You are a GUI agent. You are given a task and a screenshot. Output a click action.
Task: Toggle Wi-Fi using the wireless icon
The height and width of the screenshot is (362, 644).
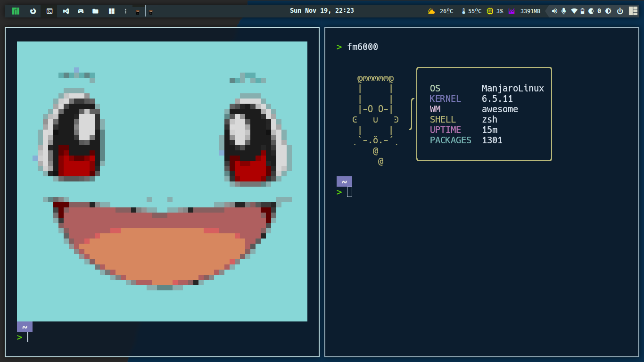(x=574, y=11)
